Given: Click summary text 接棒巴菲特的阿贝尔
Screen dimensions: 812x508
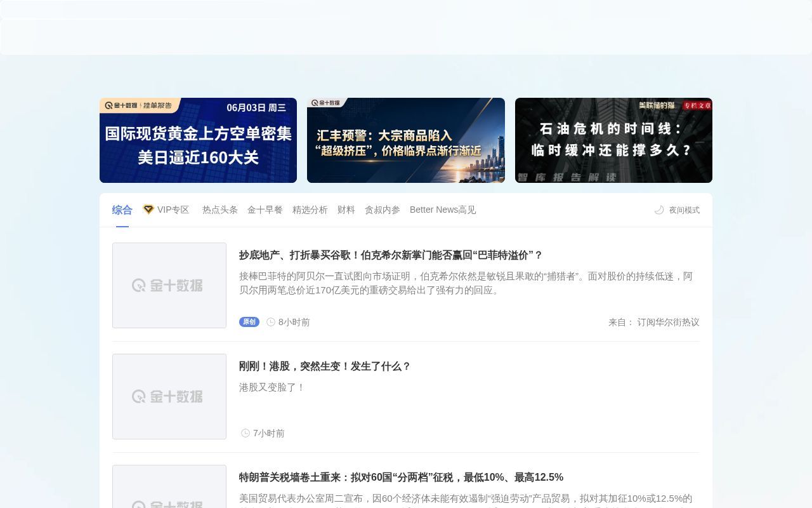Looking at the screenshot, I should pyautogui.click(x=466, y=283).
